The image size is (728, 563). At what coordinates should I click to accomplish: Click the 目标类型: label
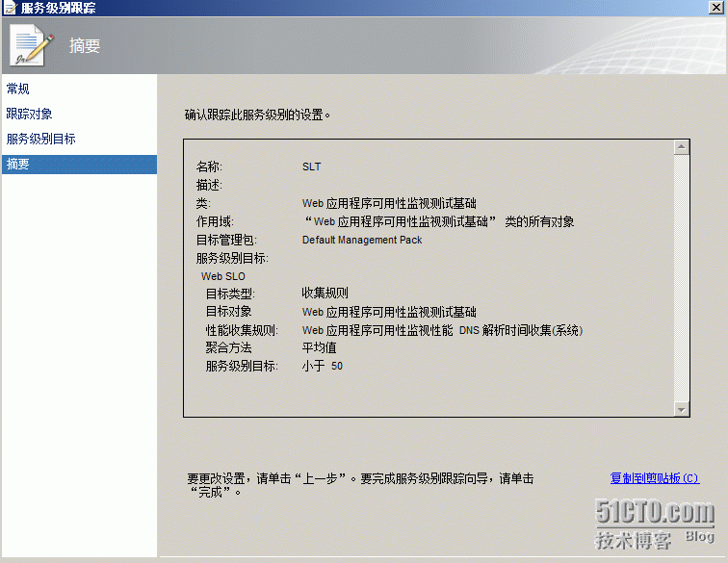(x=230, y=294)
